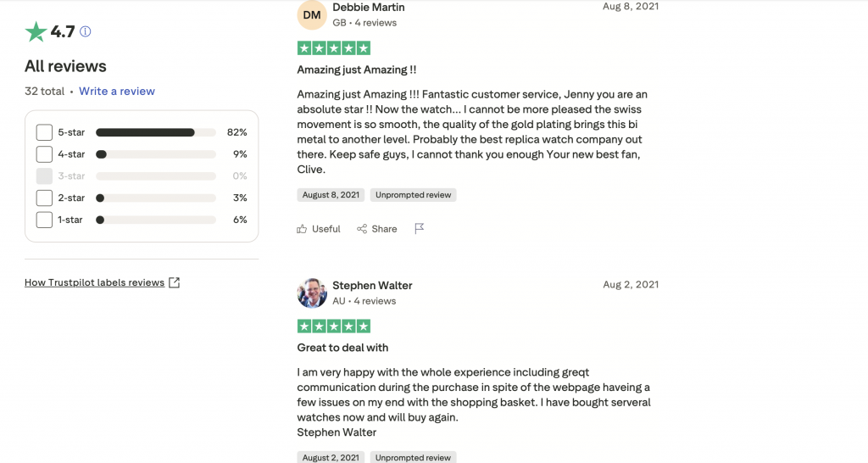868x463 pixels.
Task: Click the Share icon under Debbie's review
Action: [362, 229]
